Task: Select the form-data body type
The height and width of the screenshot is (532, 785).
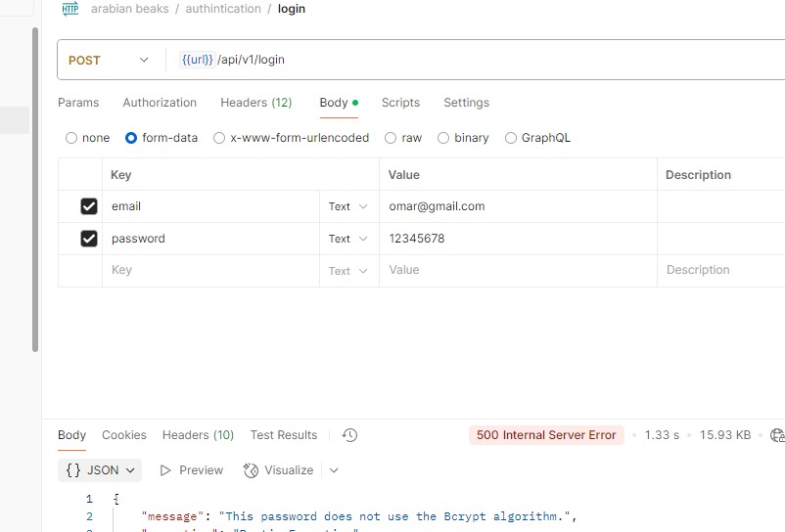Action: click(x=131, y=138)
